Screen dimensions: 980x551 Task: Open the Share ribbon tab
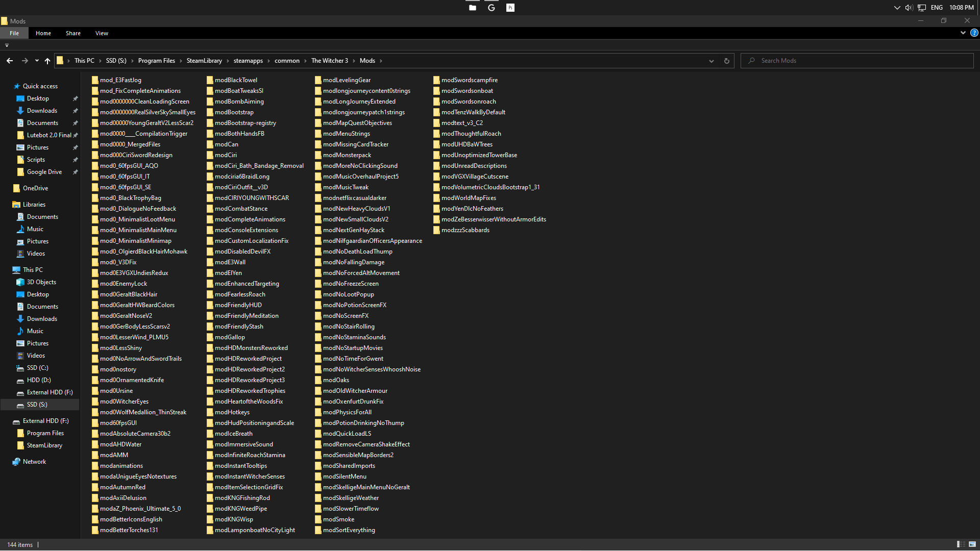(73, 33)
